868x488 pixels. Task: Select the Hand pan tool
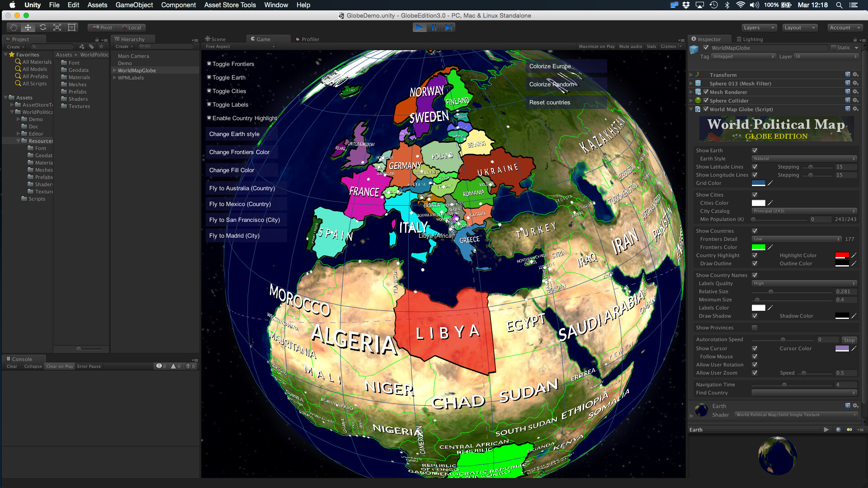click(x=13, y=27)
